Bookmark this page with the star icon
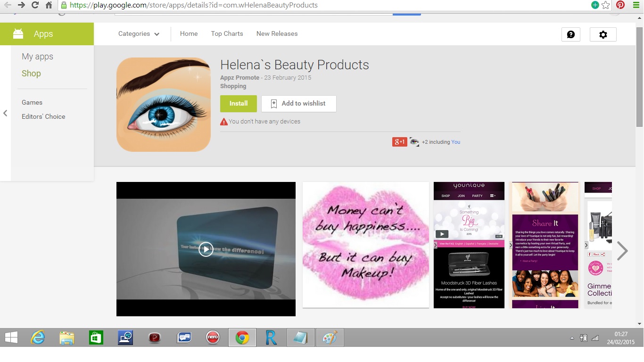 (606, 5)
